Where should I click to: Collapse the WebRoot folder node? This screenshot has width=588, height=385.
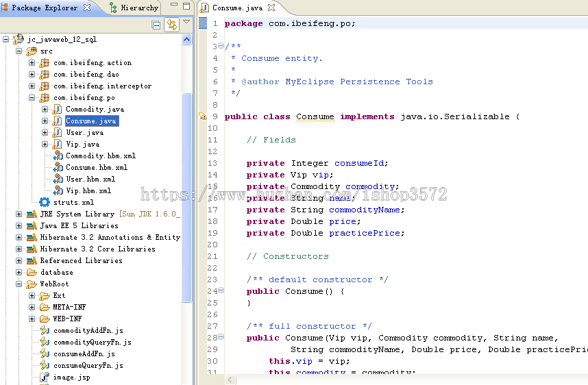tap(19, 284)
